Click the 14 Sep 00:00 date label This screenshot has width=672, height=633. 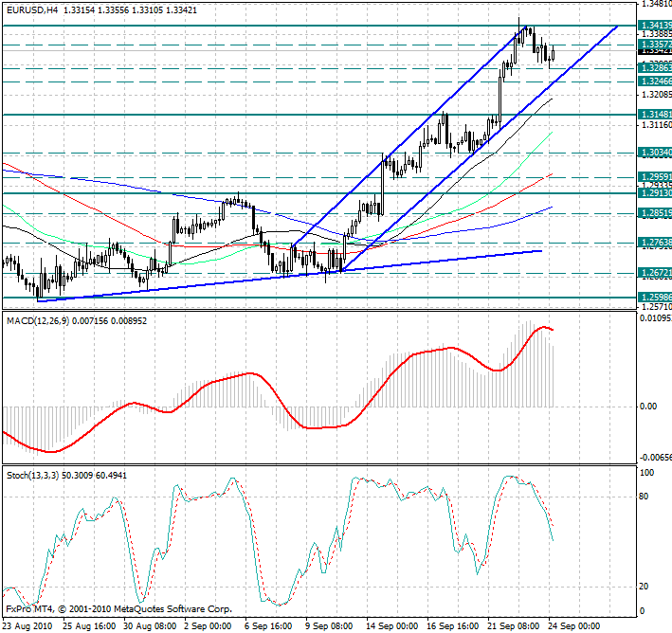[x=392, y=626]
